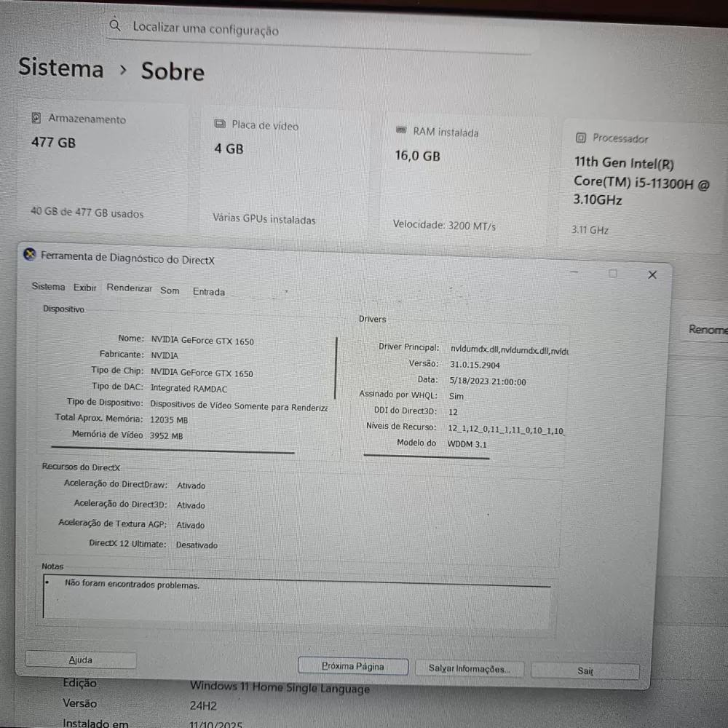Screen dimensions: 728x728
Task: Select the Renderizar tab
Action: (x=129, y=288)
